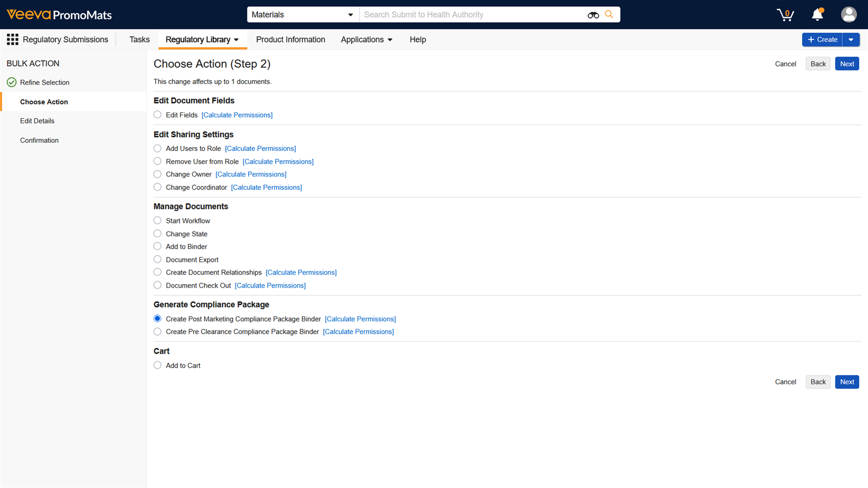Screen dimensions: 868x488
Task: Choose the Add to Cart radio button
Action: [x=157, y=365]
